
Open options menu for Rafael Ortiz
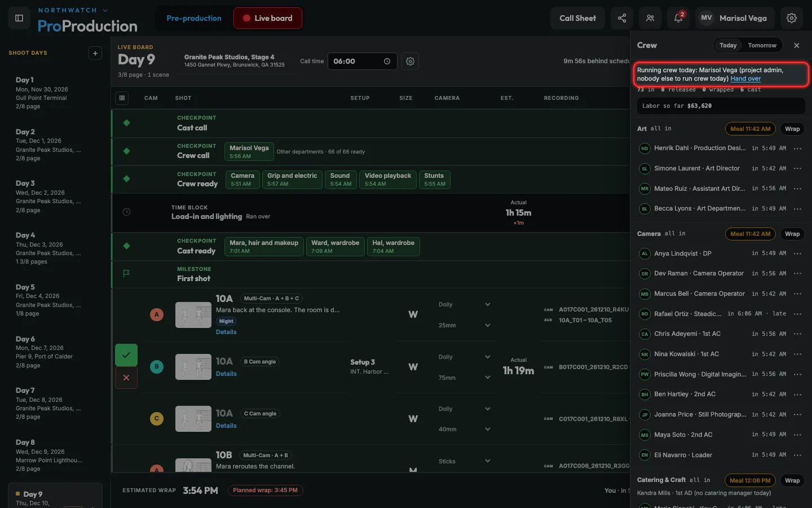797,314
